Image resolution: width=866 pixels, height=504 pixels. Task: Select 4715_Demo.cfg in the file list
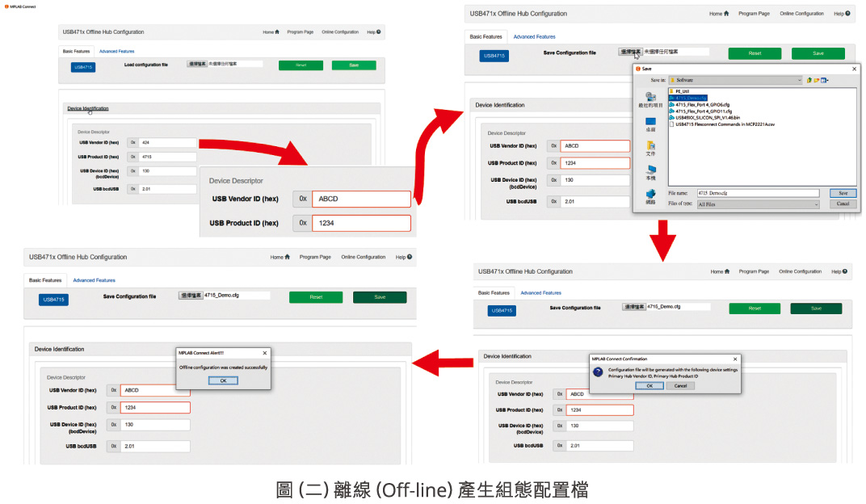point(688,98)
